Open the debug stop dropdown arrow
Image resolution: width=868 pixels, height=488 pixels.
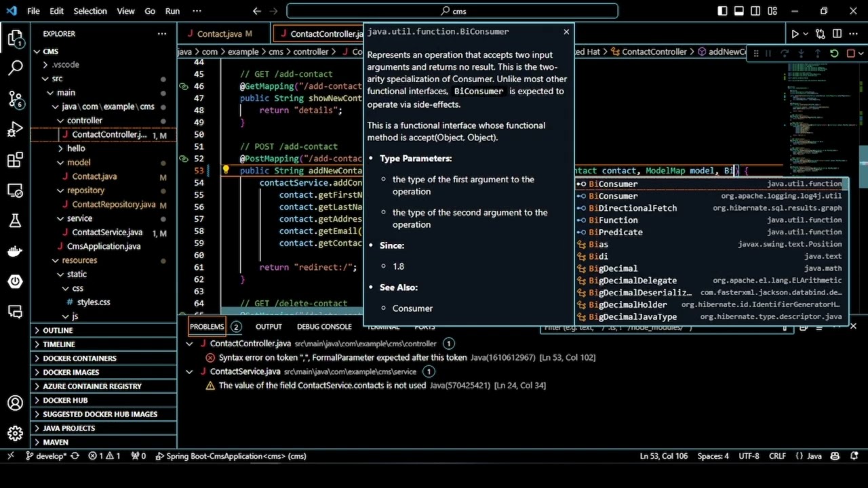coord(861,54)
